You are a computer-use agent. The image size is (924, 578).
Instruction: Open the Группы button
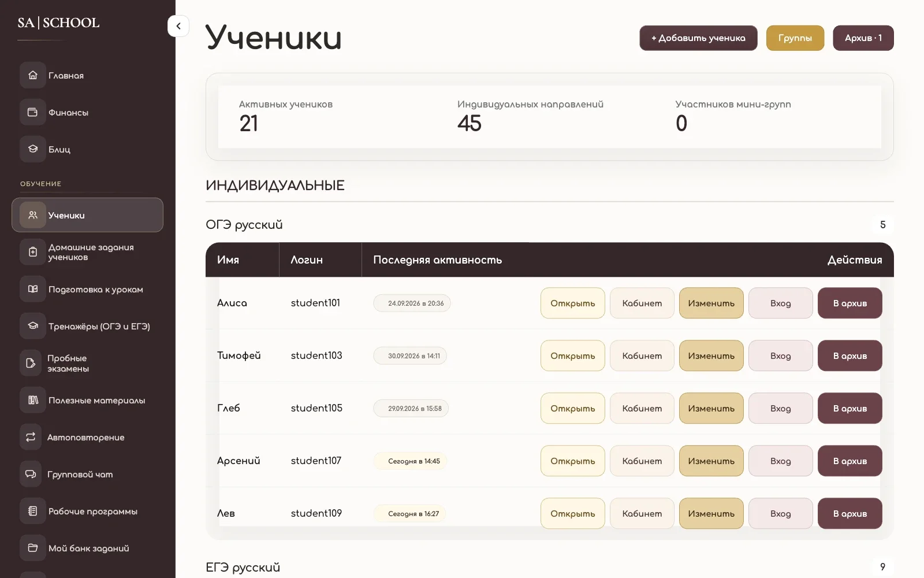pos(795,38)
